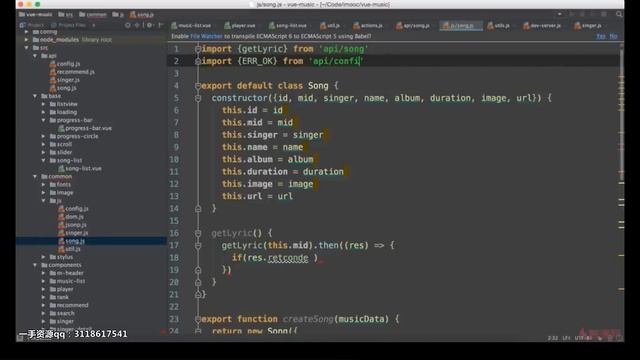Click the common breadcrumb in navigation bar
Image resolution: width=640 pixels, height=360 pixels.
[93, 14]
